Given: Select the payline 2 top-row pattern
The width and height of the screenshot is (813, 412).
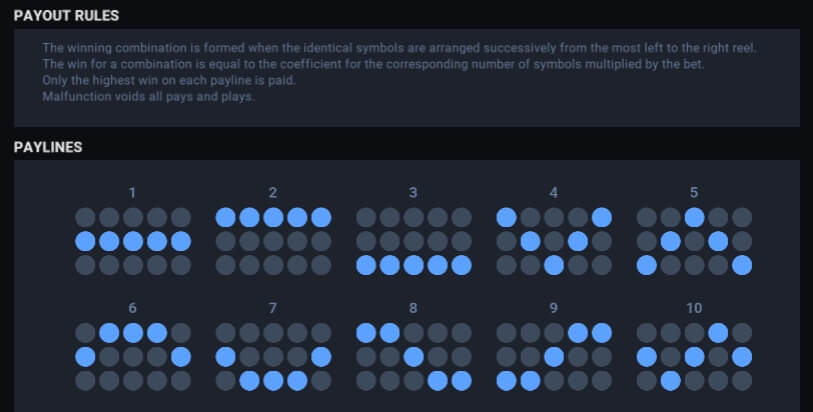Looking at the screenshot, I should [273, 241].
